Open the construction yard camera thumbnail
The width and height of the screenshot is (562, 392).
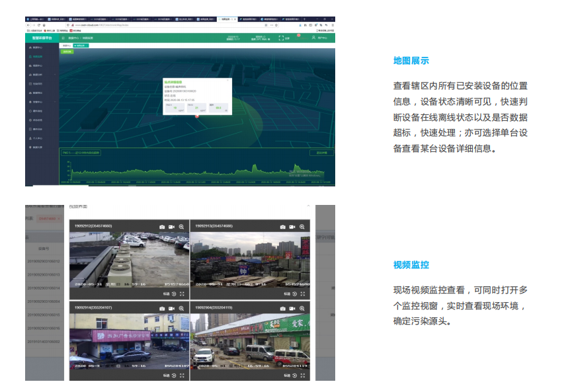coord(250,260)
